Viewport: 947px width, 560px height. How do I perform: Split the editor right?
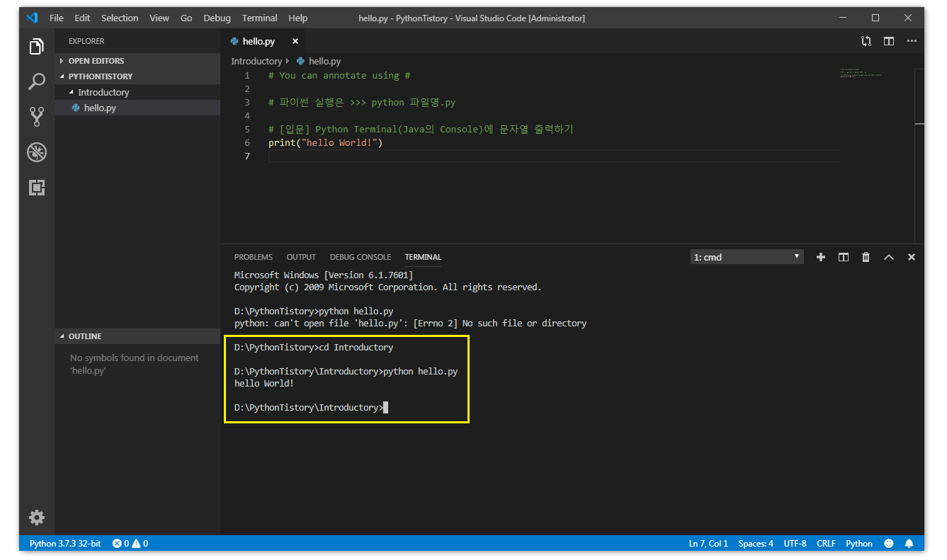click(888, 41)
